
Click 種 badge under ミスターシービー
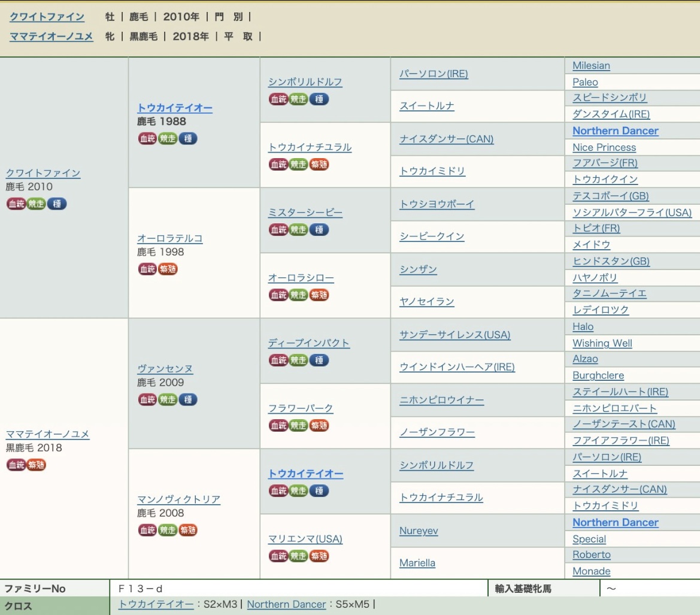(319, 229)
